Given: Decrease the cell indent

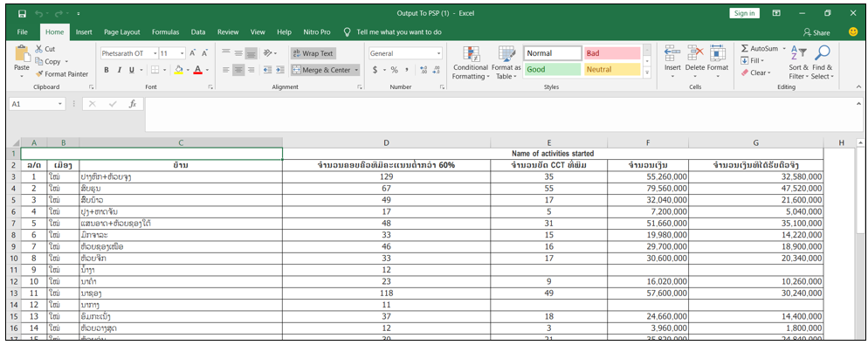Looking at the screenshot, I should click(267, 70).
